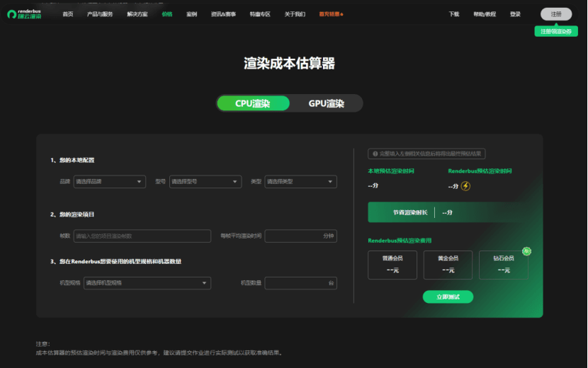Click the 下载 link
Viewport: 588px width, 368px height.
click(x=454, y=14)
